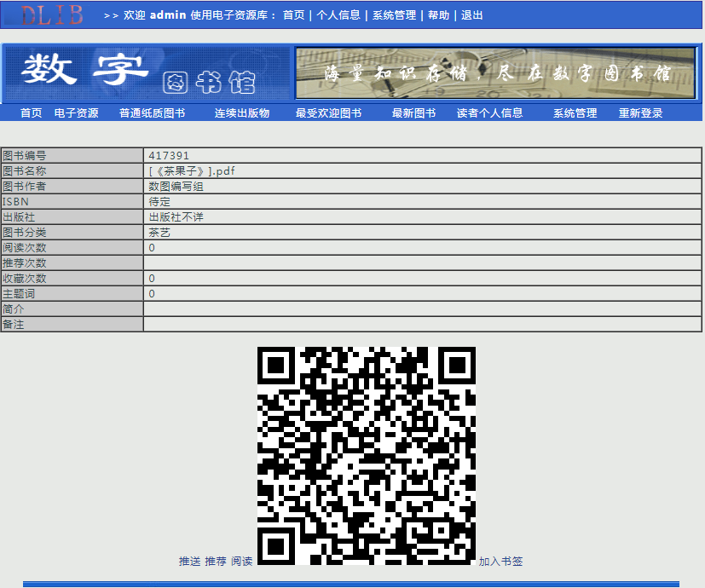
Task: Log out via 退出 link
Action: (x=471, y=15)
